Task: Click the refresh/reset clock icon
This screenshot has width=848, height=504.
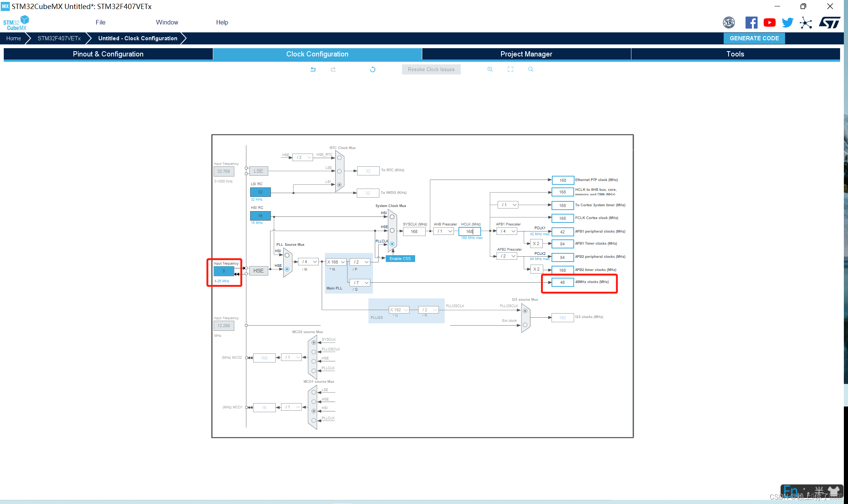Action: tap(373, 69)
